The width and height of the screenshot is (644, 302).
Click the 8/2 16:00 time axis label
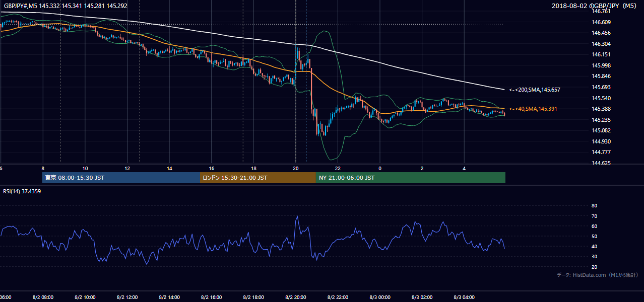tap(212, 297)
